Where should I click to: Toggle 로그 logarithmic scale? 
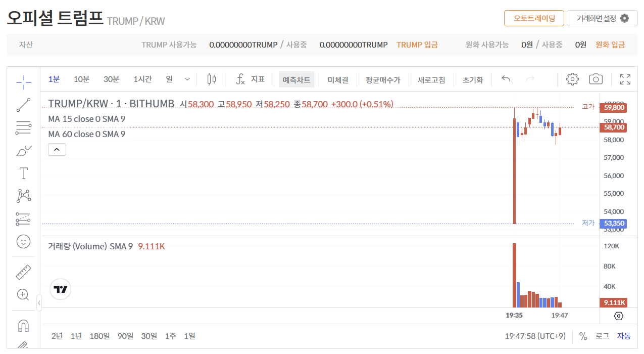[x=602, y=336]
